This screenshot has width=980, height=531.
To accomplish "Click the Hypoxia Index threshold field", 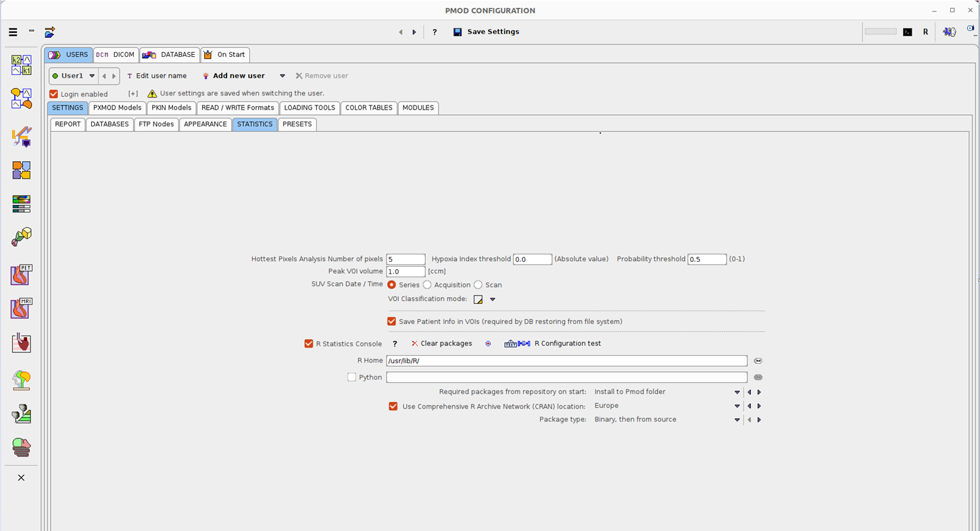I will (x=533, y=259).
